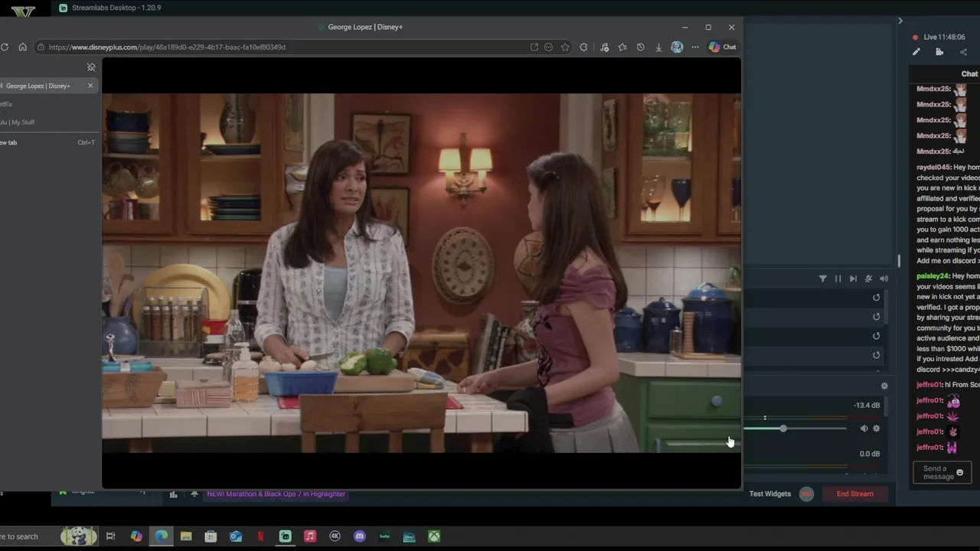Pause the Streamlabs alert queue

[838, 279]
